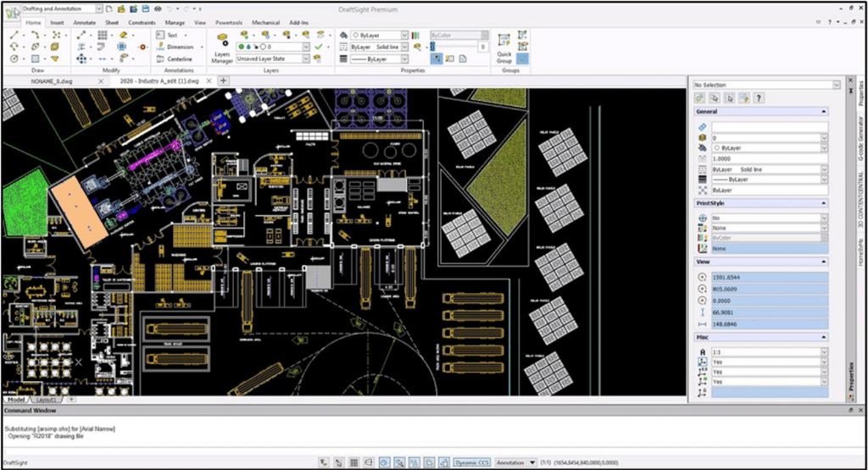
Task: Collapse the General properties section
Action: tap(823, 112)
